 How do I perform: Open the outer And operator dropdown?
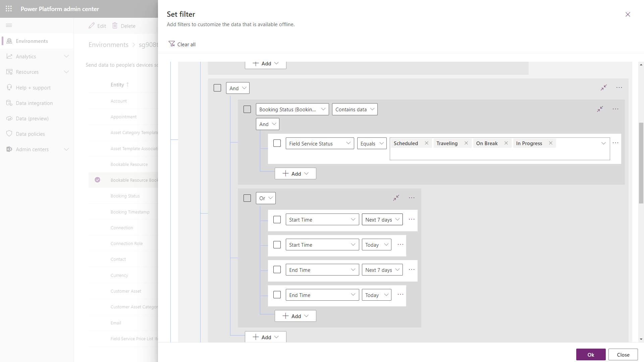coord(238,88)
